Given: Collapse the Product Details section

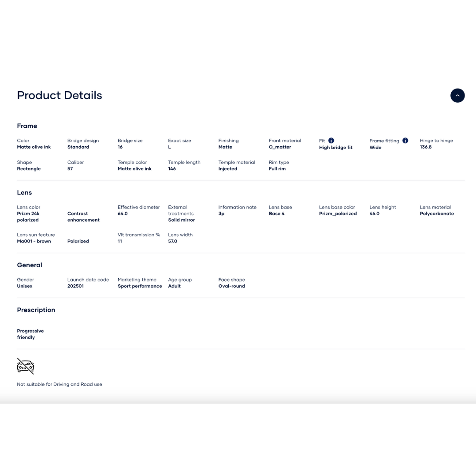Looking at the screenshot, I should (x=457, y=96).
